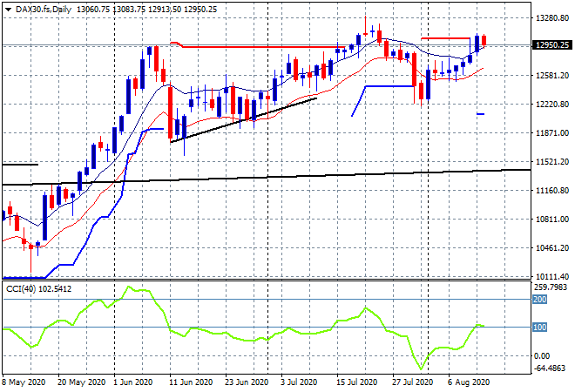Click the 6 Aug 2020 date label
The width and height of the screenshot is (575, 392).
click(469, 382)
